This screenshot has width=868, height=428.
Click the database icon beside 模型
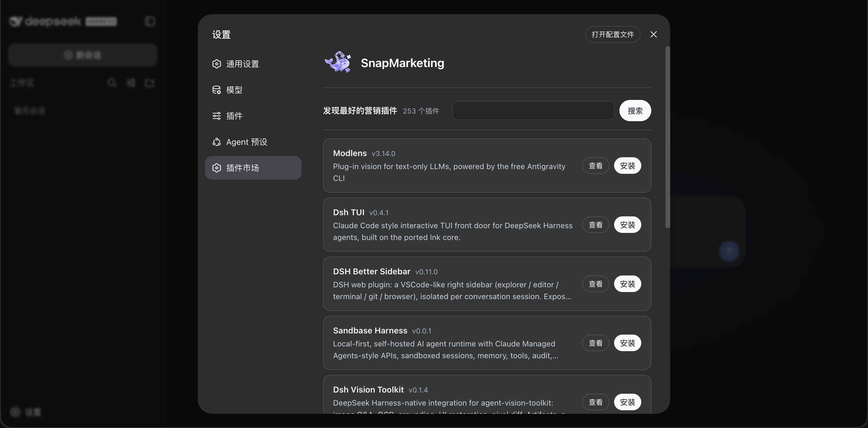click(x=217, y=90)
